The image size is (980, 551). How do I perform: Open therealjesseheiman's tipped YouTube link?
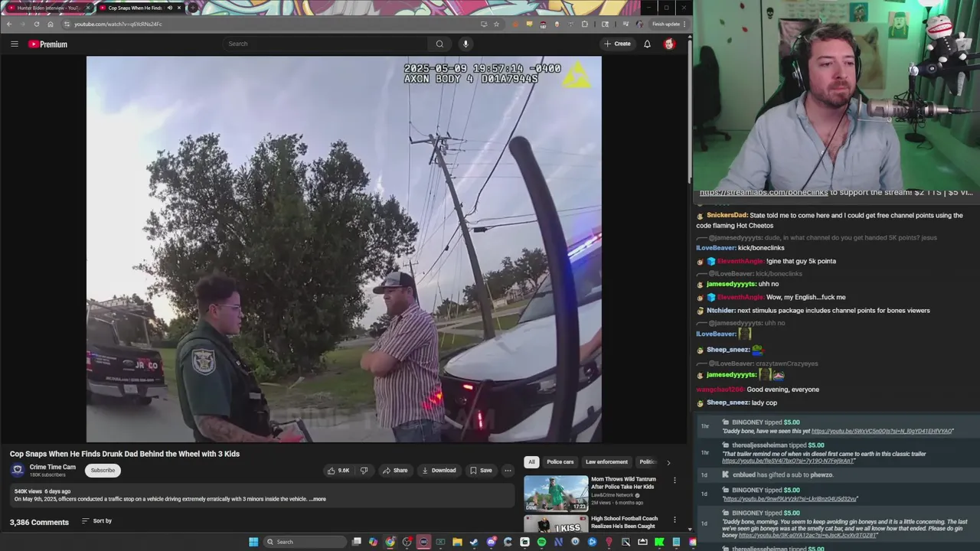tap(778, 461)
